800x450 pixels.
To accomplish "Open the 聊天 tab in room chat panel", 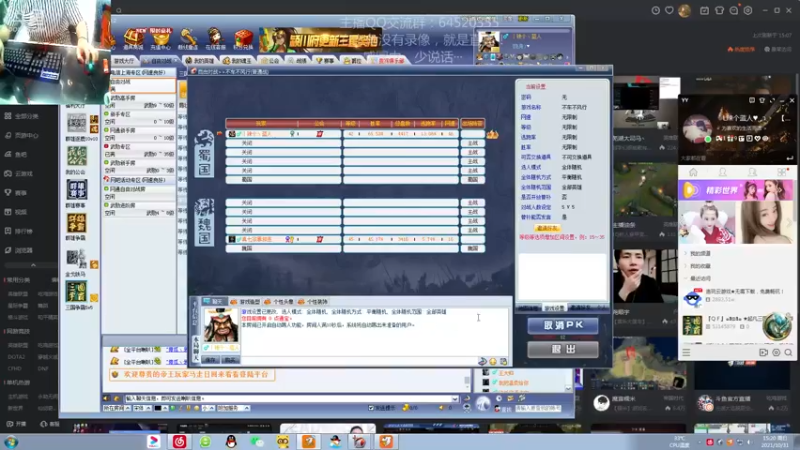I will tap(213, 302).
